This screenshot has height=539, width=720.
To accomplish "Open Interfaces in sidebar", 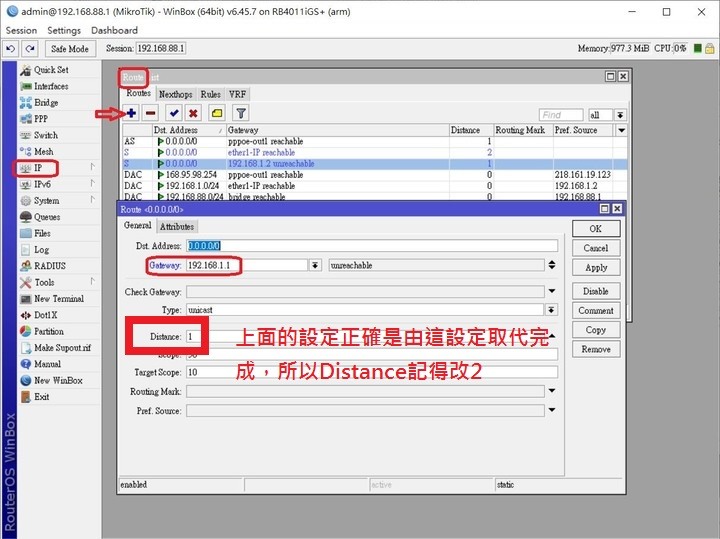I will pos(51,86).
